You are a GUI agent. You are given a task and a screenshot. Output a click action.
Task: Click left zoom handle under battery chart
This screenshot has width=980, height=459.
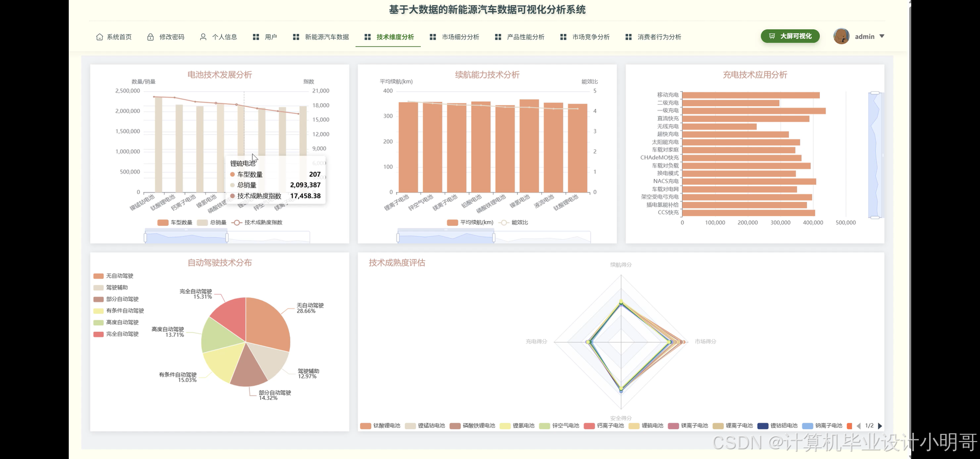(145, 237)
